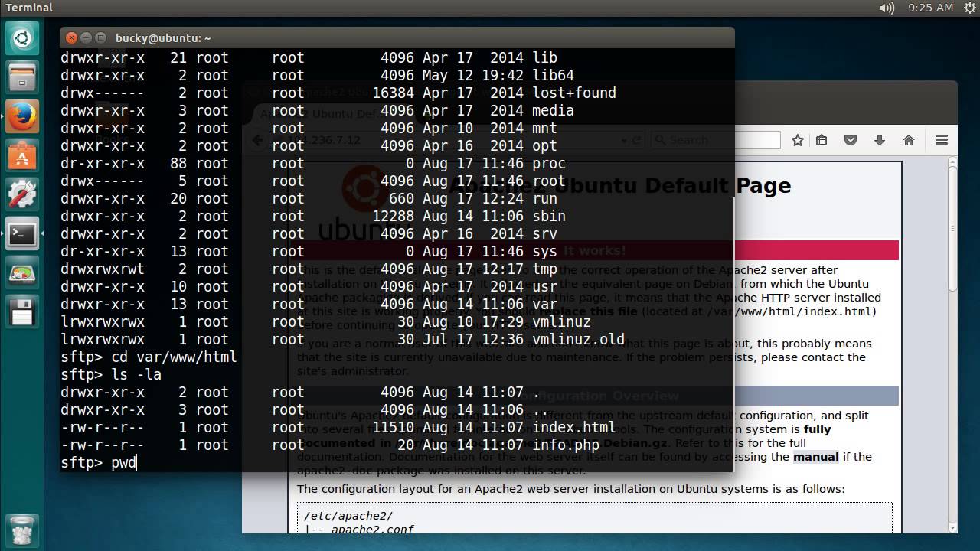Click the file size value '11510'

click(x=393, y=427)
